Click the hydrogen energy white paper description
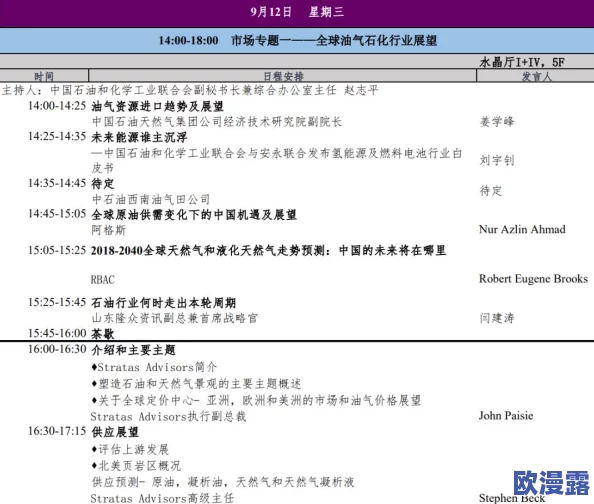 (277, 160)
